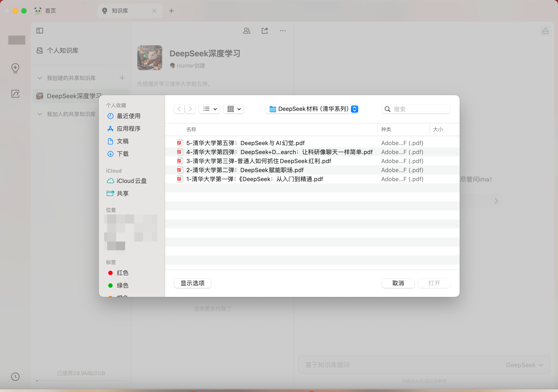Select 最近使用 in Finder sidebar
Image resolution: width=558 pixels, height=392 pixels.
(128, 116)
